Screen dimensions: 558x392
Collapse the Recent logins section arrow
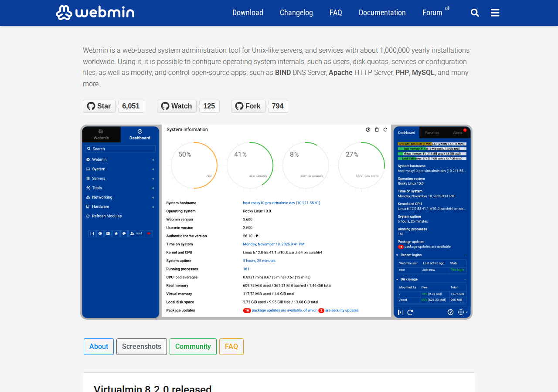coord(398,255)
